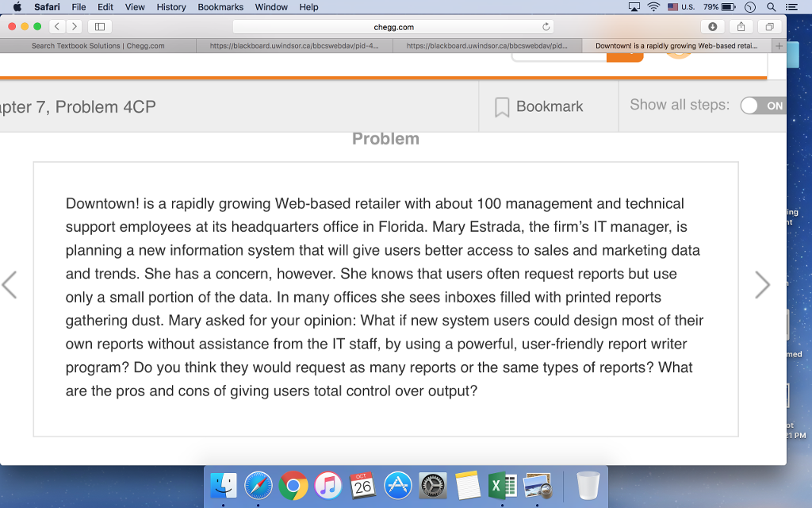The image size is (812, 508).
Task: Click the Bookmark icon next to the problem
Action: [500, 106]
